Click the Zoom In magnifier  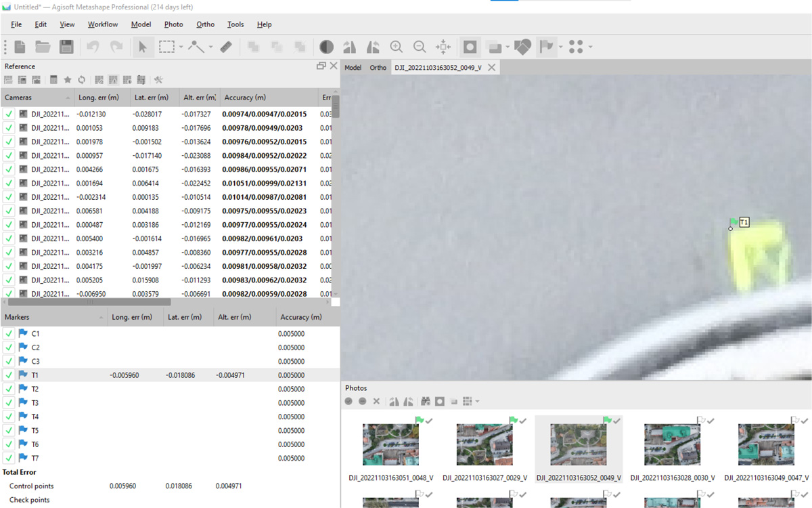pyautogui.click(x=397, y=47)
